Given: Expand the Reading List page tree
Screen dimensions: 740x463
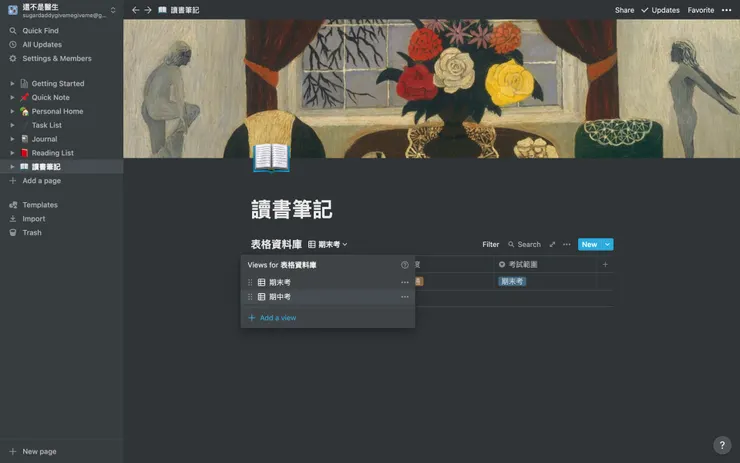Looking at the screenshot, I should (12, 153).
